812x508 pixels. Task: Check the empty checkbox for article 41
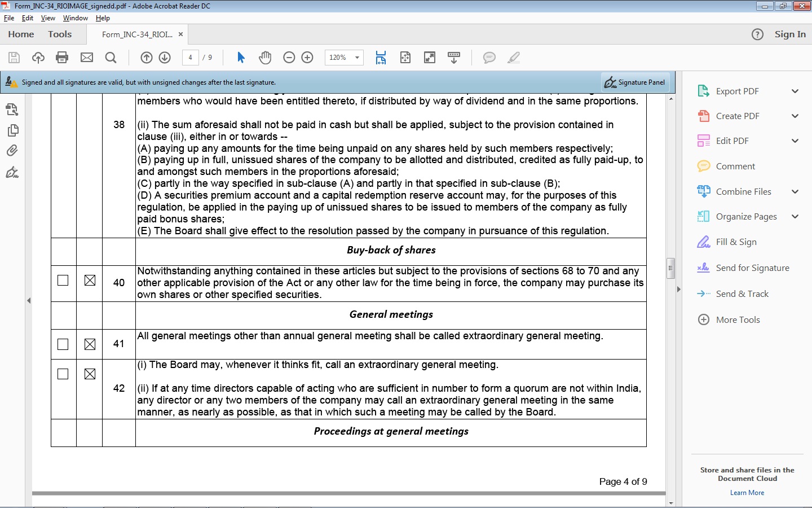pyautogui.click(x=63, y=344)
